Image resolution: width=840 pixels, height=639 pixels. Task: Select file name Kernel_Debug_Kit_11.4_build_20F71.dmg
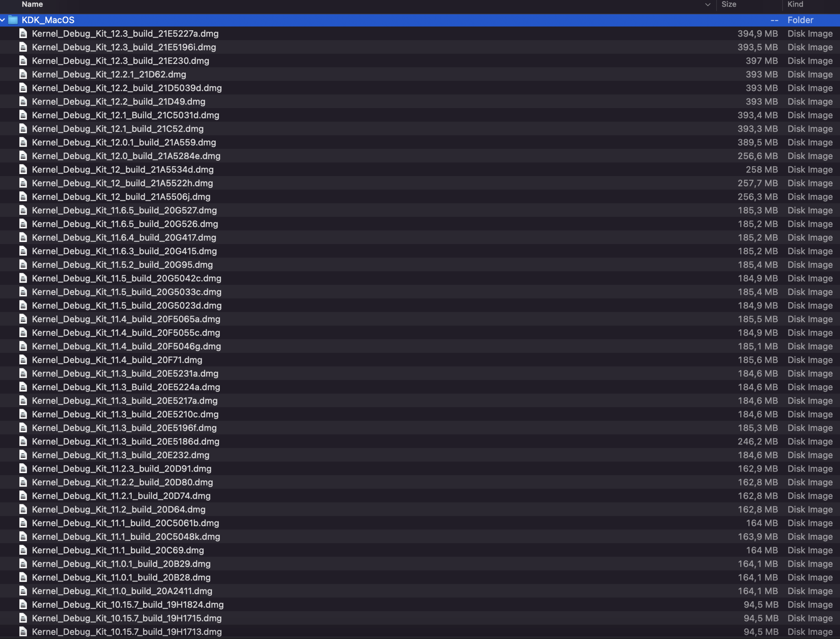pos(117,360)
